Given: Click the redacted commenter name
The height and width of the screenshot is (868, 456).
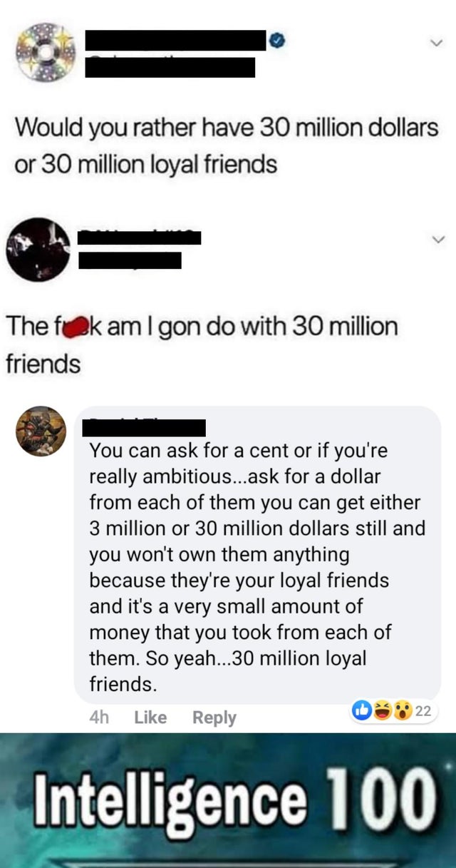Looking at the screenshot, I should click(144, 428).
